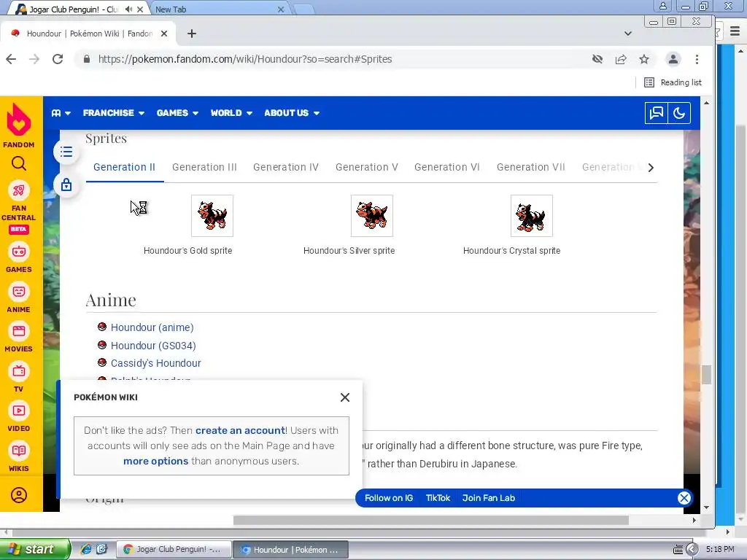
Task: Expand the tab search chevron
Action: pos(628,34)
